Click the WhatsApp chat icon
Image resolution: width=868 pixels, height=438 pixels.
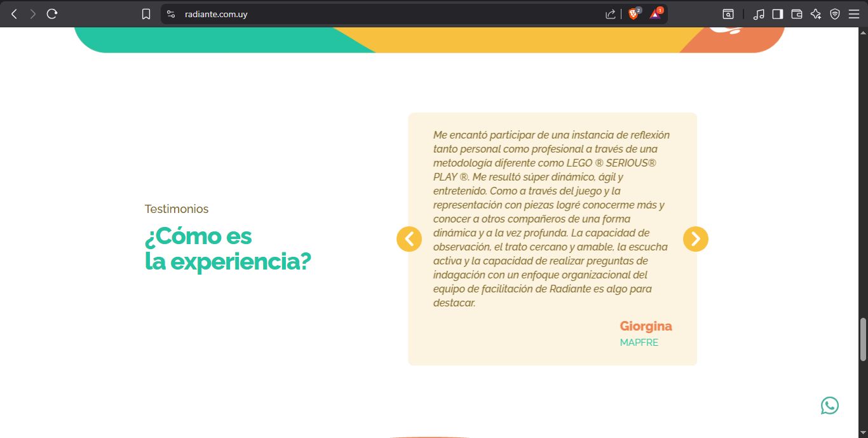(829, 406)
